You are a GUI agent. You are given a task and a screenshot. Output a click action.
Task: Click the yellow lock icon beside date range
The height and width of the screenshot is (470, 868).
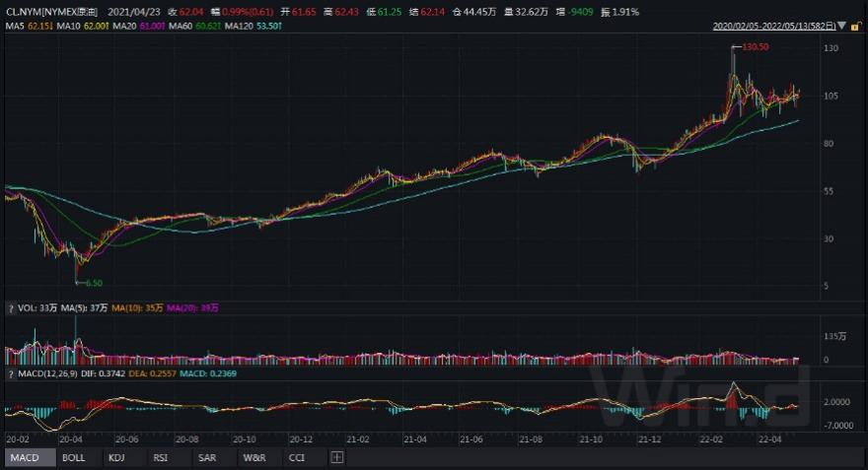point(856,26)
